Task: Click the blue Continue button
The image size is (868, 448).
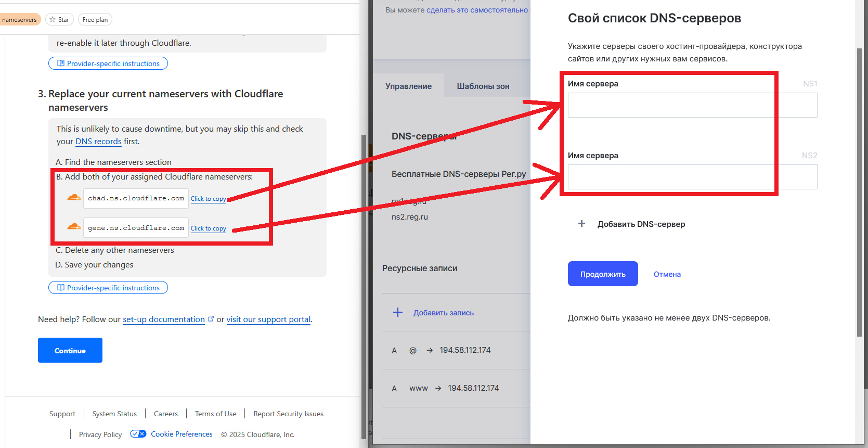Action: point(70,350)
